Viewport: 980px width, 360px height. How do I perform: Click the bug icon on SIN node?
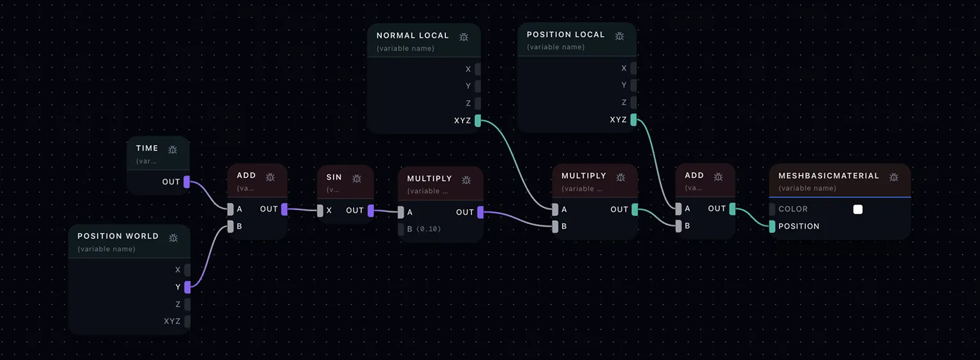coord(357,178)
